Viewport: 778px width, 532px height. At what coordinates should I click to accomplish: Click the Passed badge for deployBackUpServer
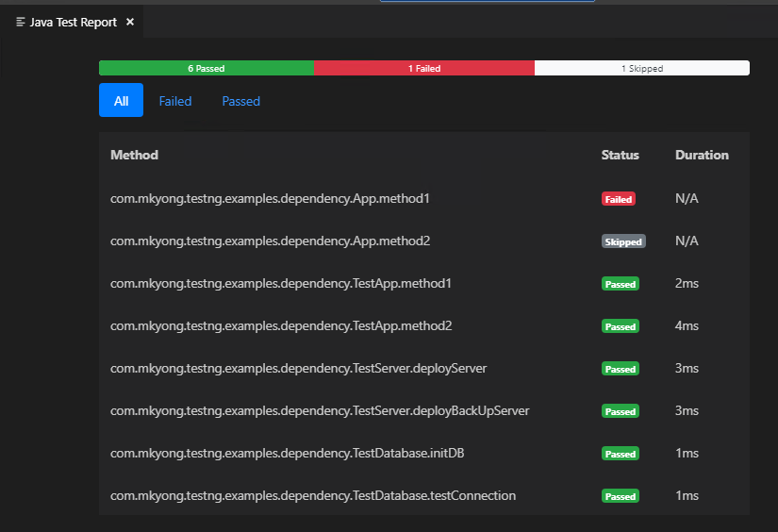(x=621, y=411)
